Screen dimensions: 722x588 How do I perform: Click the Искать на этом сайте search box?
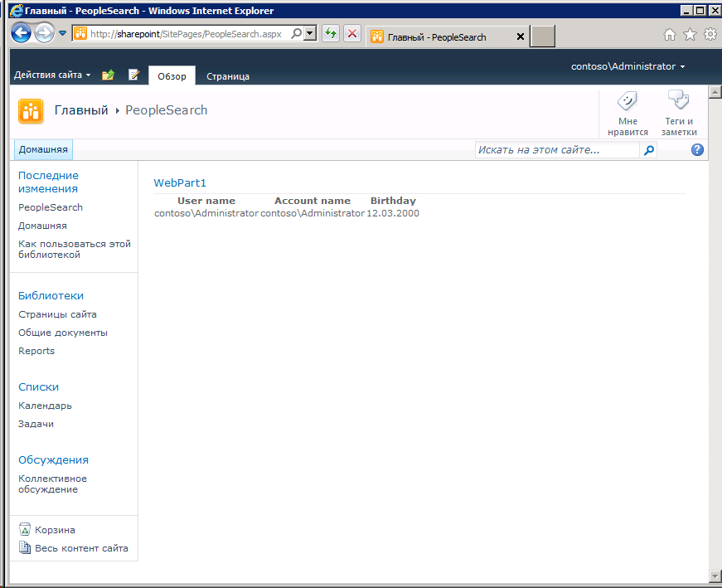[557, 150]
